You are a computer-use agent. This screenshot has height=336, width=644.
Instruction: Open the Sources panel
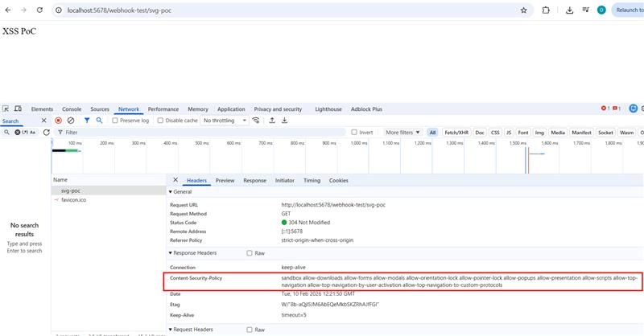100,109
